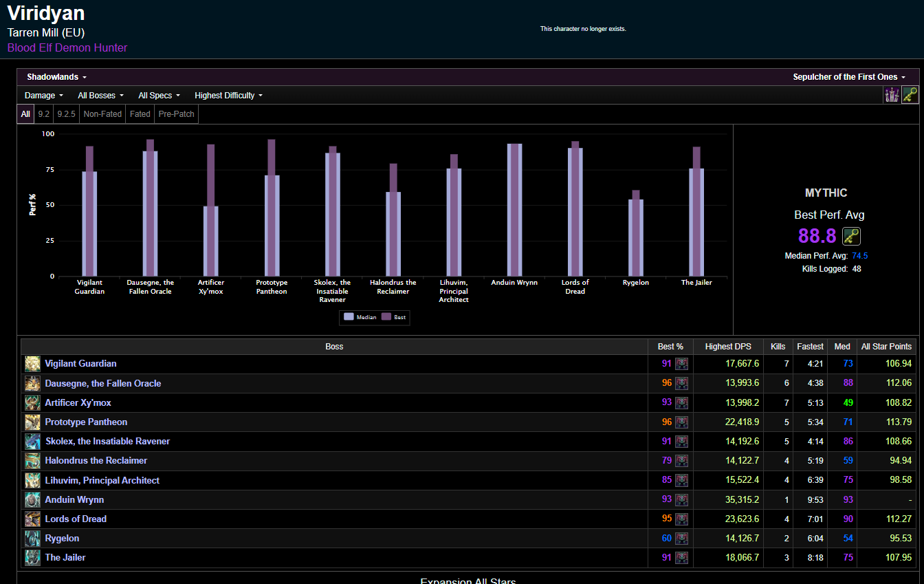Click the Artificer Xy'mox boss icon
Screen dimensions: 924x584
click(x=32, y=402)
